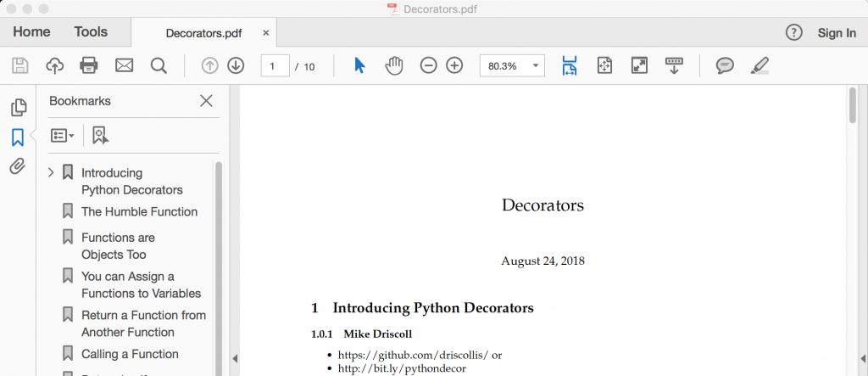Expand the Introducing Python Decorators bookmark
This screenshot has height=376, width=868.
(x=51, y=172)
